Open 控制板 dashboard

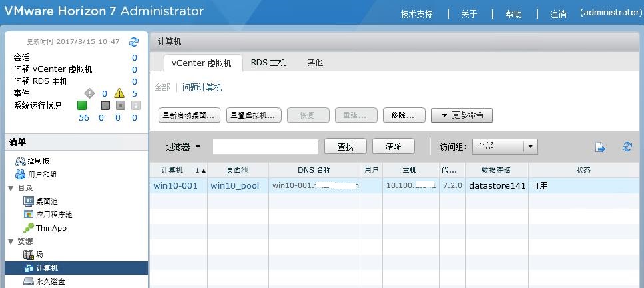click(33, 161)
